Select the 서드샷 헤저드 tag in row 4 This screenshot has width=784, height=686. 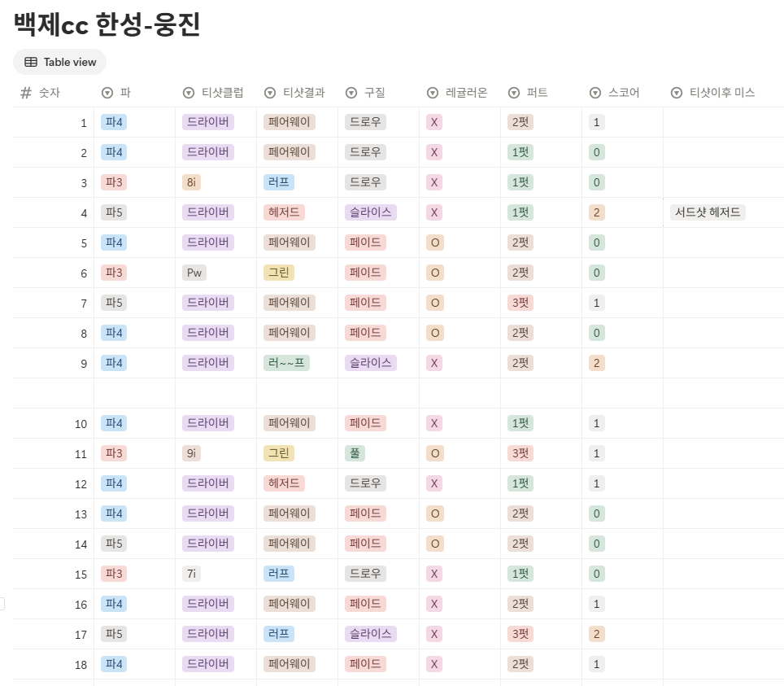click(x=708, y=212)
